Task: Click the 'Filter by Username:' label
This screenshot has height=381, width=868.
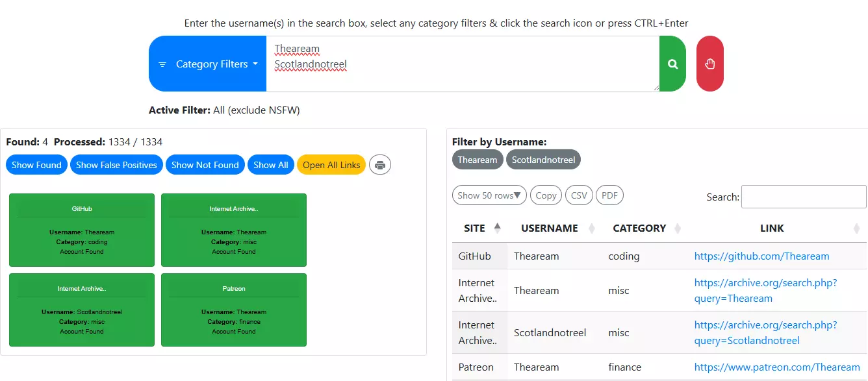Action: 500,142
